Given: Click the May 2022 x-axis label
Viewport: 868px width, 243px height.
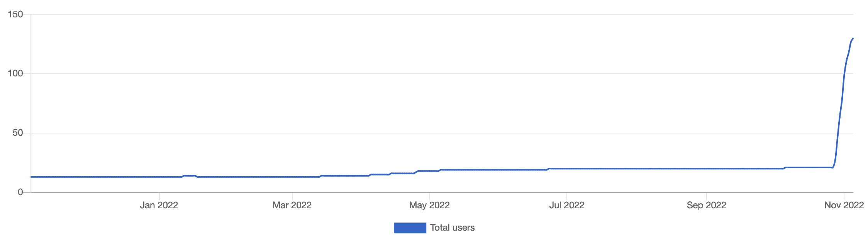Looking at the screenshot, I should pos(429,205).
